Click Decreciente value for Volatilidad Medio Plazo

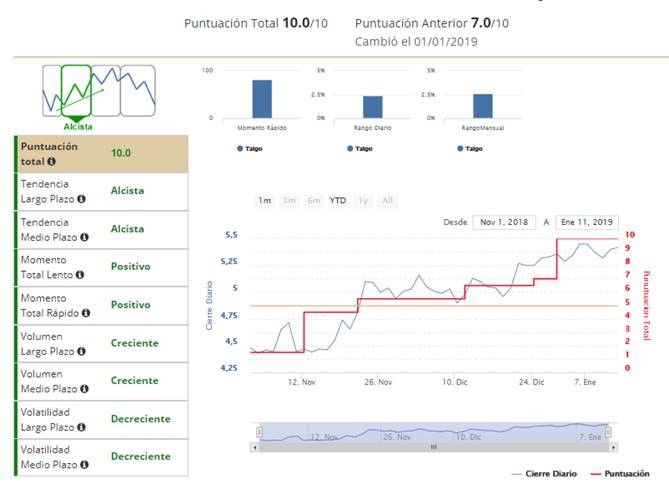pyautogui.click(x=141, y=457)
